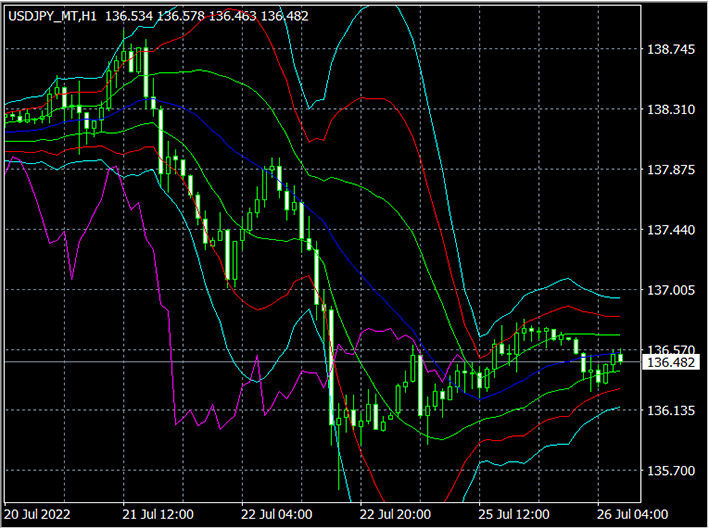Click the 26 Jul 04:00 time label
The image size is (709, 528).
point(632,514)
